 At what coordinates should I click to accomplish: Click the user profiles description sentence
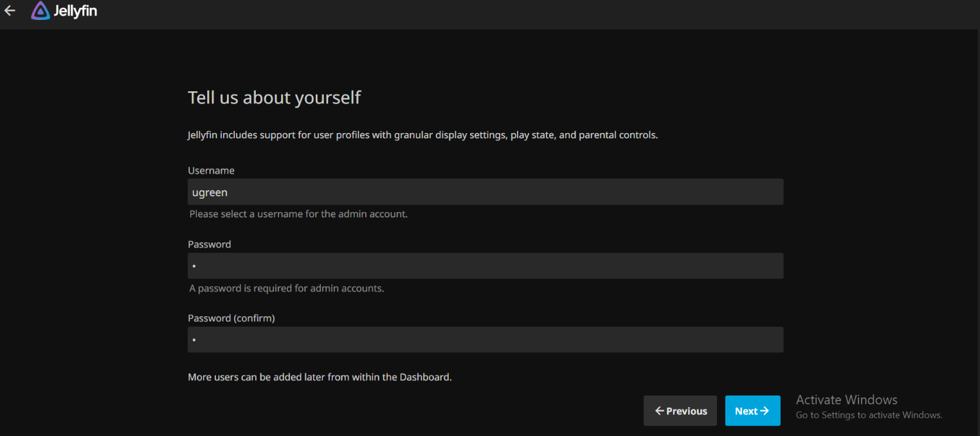coord(422,135)
